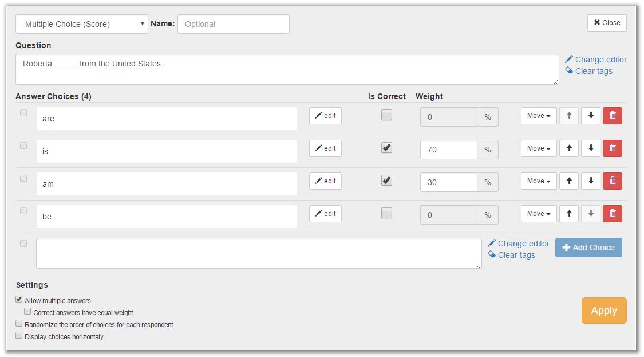644x357 pixels.
Task: Delete the 'is' choice with trash icon
Action: click(613, 148)
